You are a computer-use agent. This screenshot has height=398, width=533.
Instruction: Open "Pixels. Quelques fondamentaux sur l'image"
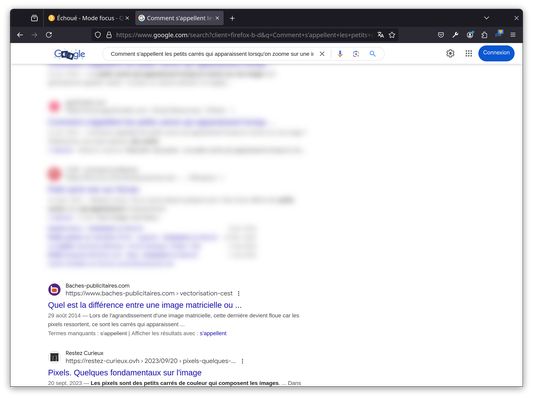125,373
